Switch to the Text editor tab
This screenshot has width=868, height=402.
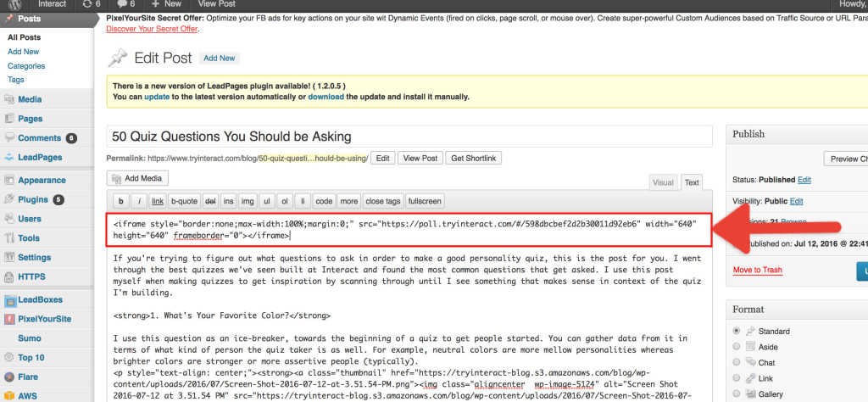point(692,182)
